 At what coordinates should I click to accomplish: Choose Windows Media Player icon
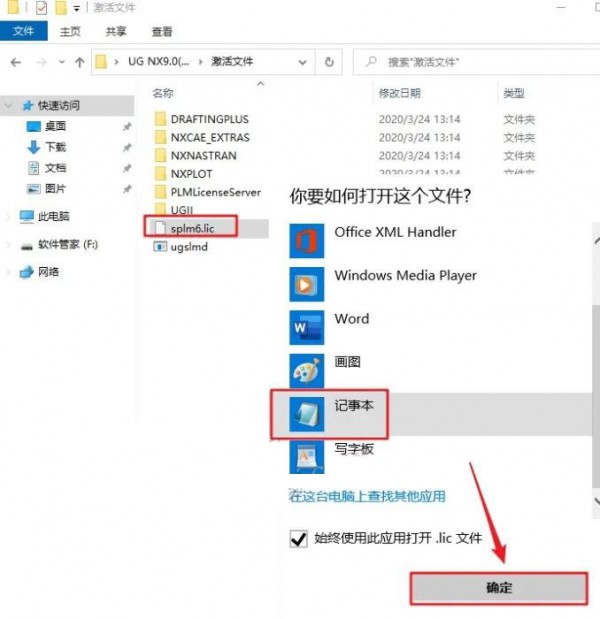click(307, 284)
